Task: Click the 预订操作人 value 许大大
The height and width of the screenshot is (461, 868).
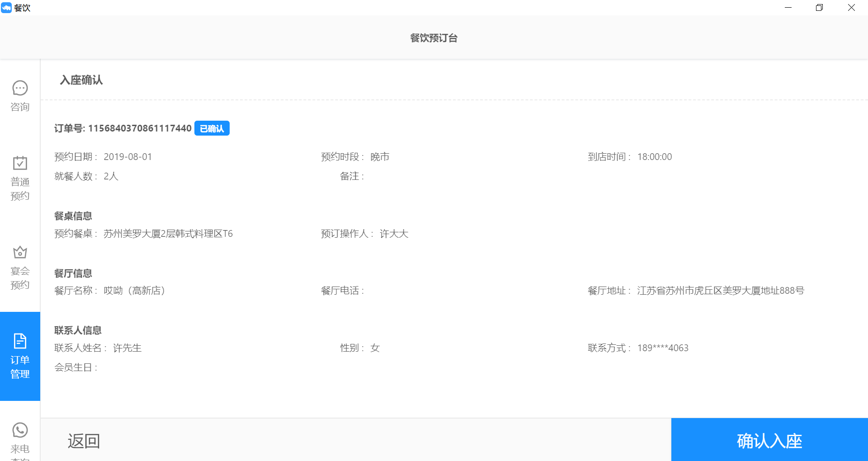Action: point(394,234)
